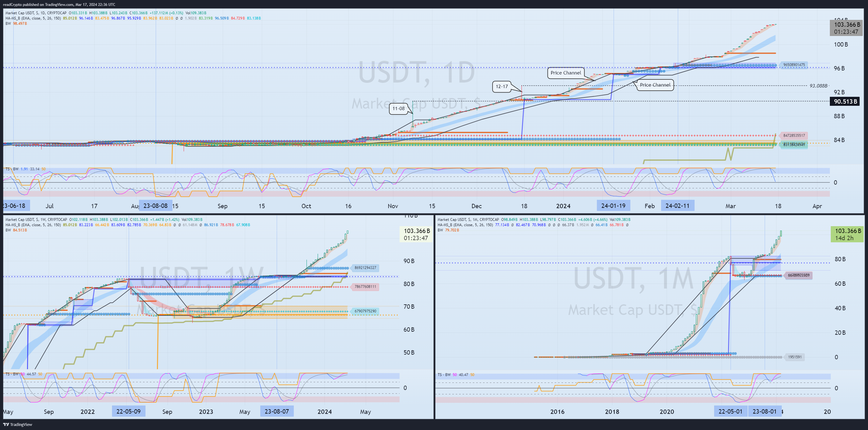The width and height of the screenshot is (868, 430).
Task: Click the 93.088B dotted line value
Action: [818, 86]
